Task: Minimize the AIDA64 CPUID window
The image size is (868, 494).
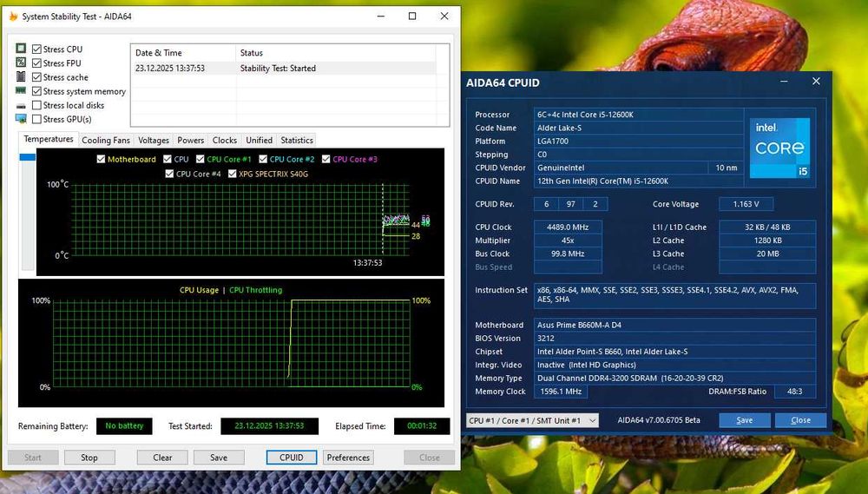Action: point(784,82)
